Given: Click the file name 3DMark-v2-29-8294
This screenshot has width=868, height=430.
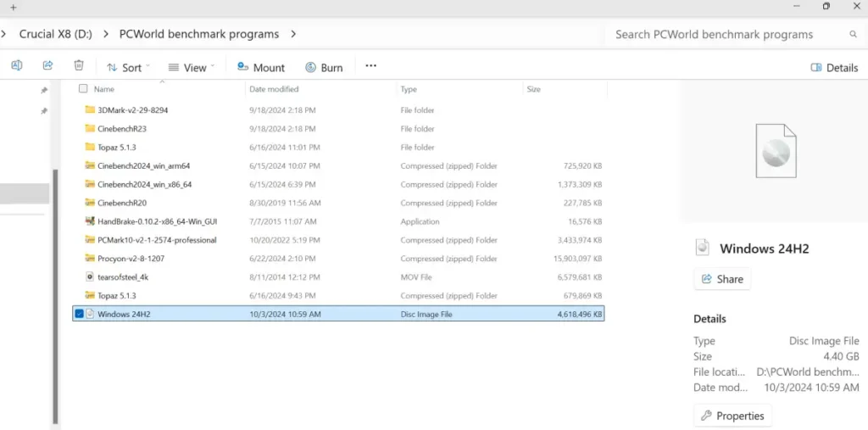Looking at the screenshot, I should [x=133, y=110].
